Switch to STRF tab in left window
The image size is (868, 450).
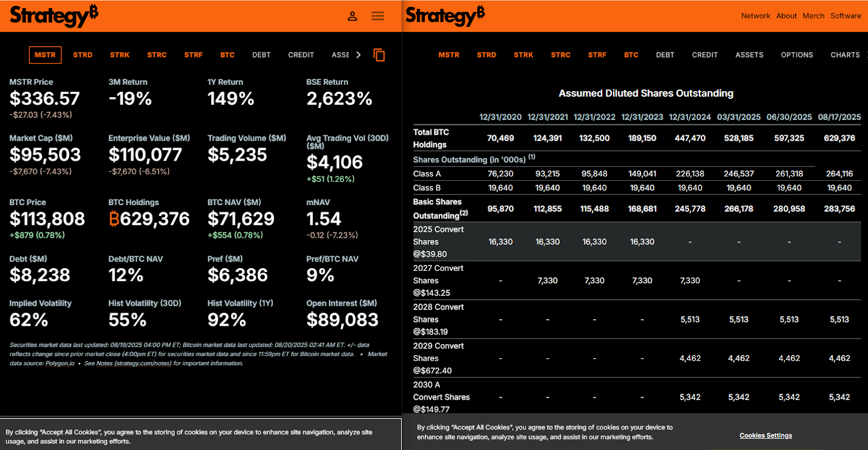(x=193, y=55)
